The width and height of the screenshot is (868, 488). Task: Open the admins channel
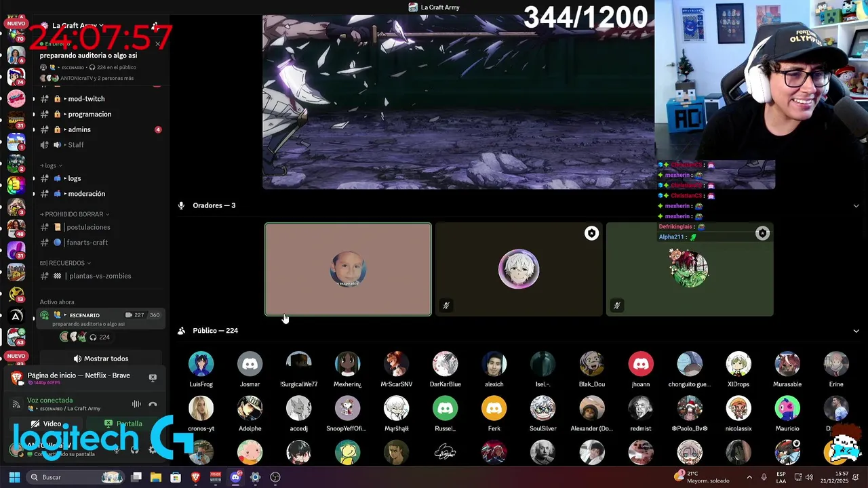pyautogui.click(x=100, y=129)
